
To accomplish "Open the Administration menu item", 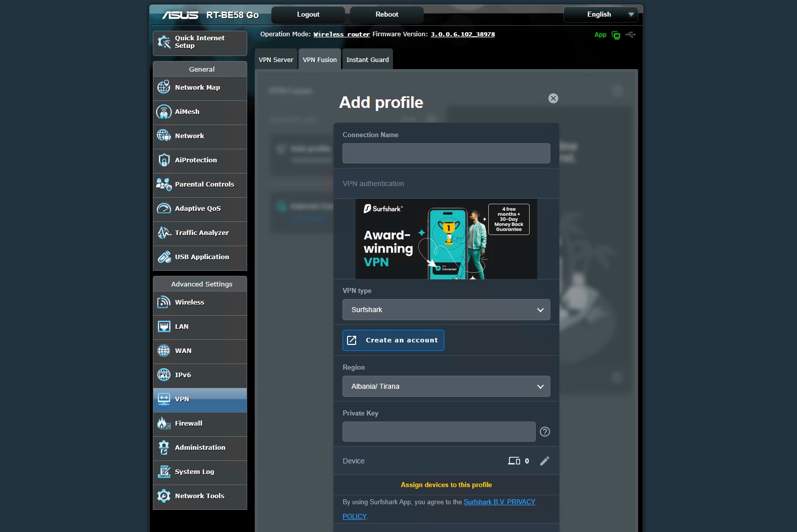I will pyautogui.click(x=200, y=448).
